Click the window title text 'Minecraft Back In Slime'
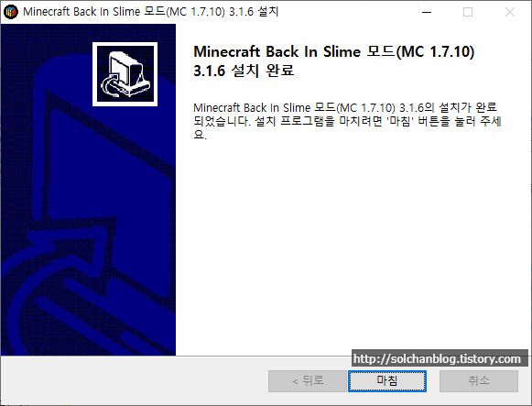The height and width of the screenshot is (406, 532). click(81, 12)
